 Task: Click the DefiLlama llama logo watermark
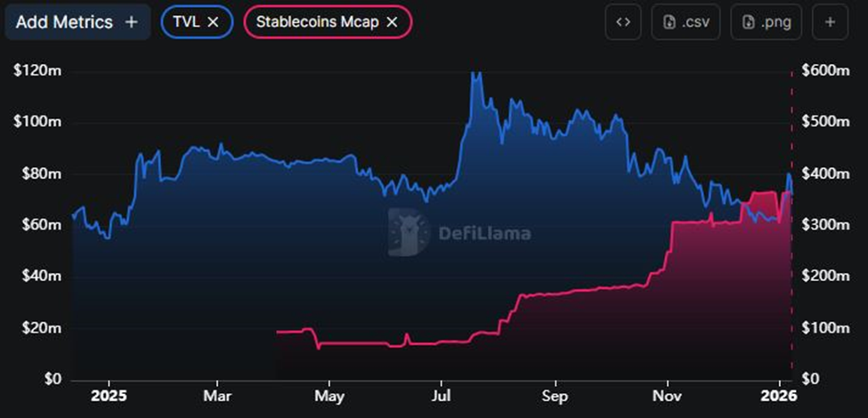pos(408,233)
